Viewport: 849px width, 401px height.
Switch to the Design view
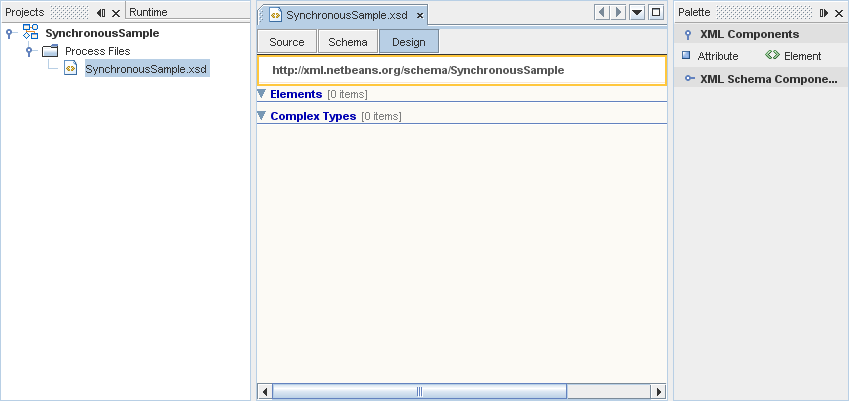(409, 42)
